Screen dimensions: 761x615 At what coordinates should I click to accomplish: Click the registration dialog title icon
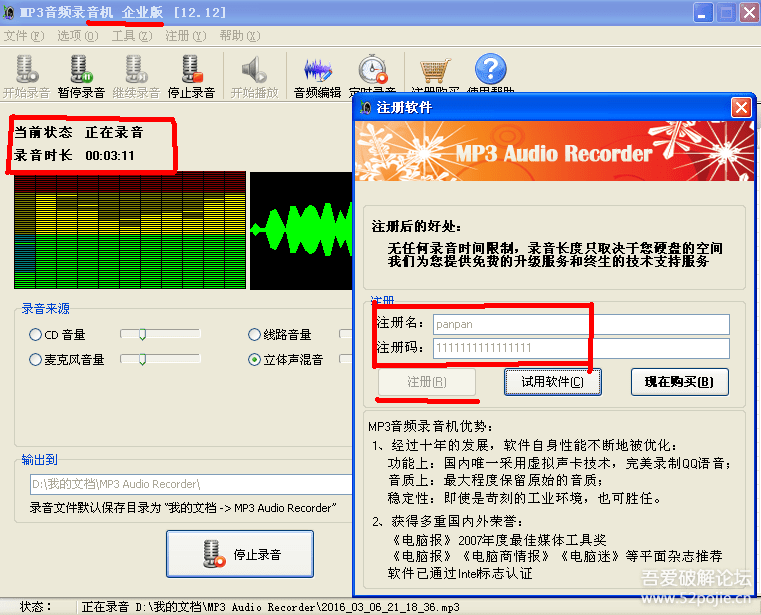pos(365,107)
